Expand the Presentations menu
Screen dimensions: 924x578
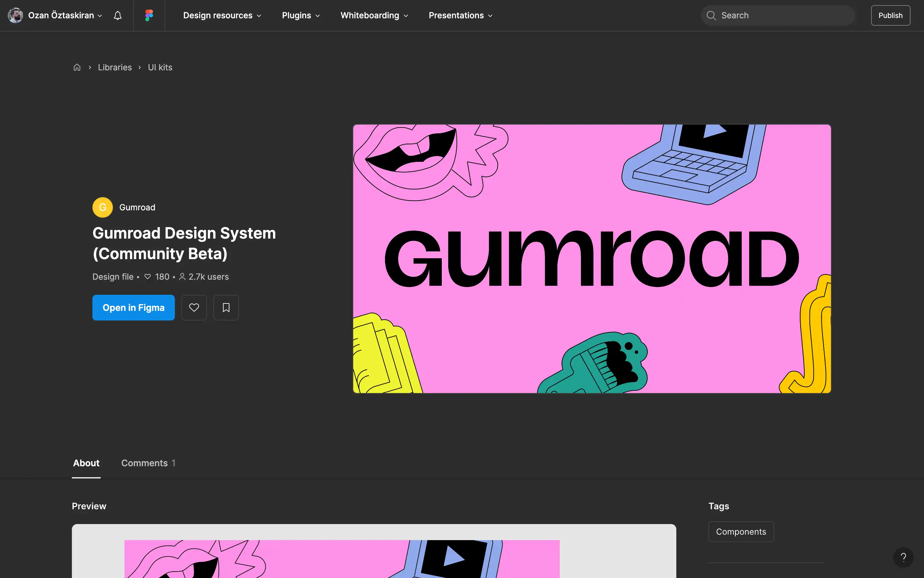pyautogui.click(x=460, y=15)
